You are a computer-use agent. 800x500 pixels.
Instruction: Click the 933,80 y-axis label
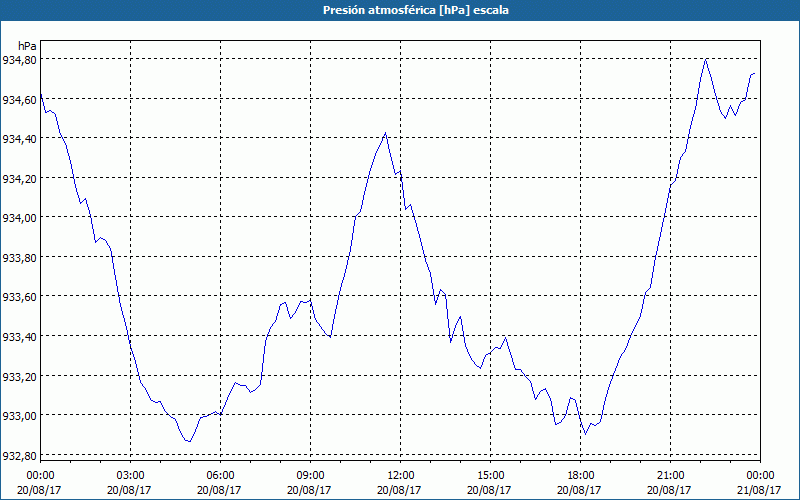coord(19,258)
